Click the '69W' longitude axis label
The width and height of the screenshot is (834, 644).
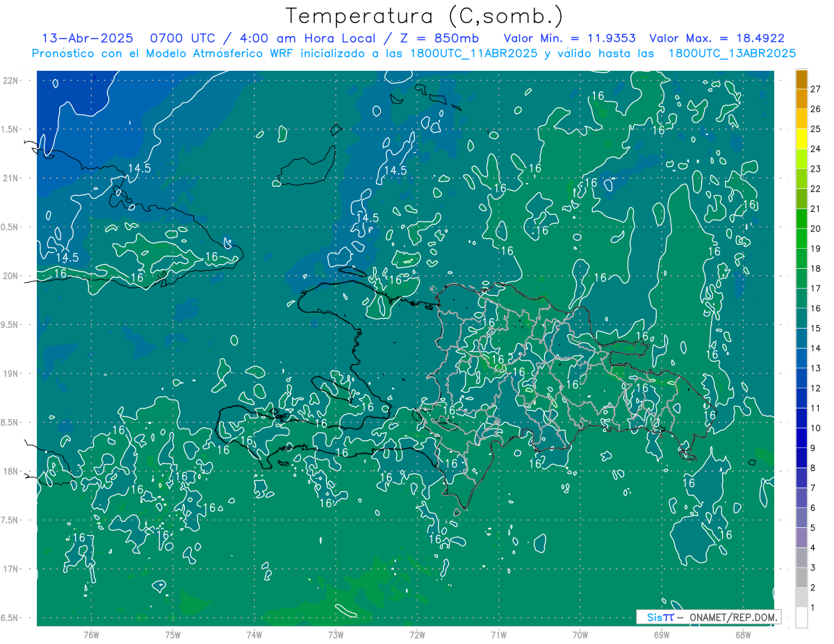662,634
